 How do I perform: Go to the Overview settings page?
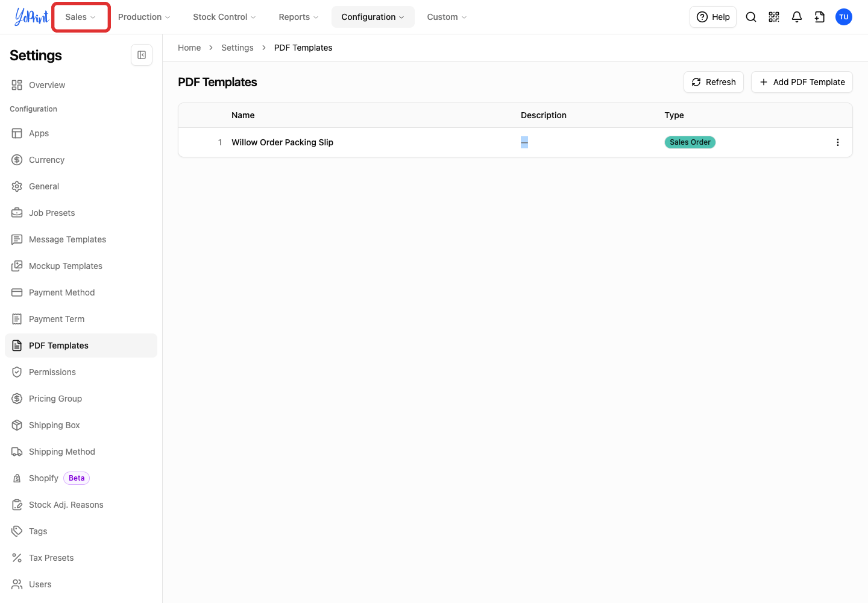pos(81,85)
